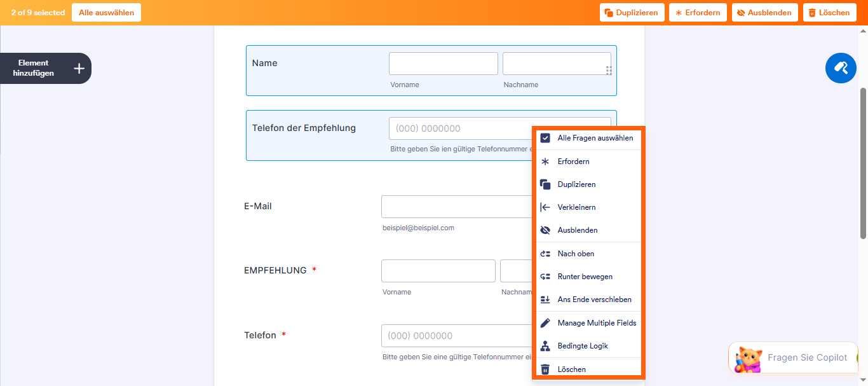This screenshot has width=868, height=386.
Task: Click the trash icon on top Löschen button
Action: (812, 13)
